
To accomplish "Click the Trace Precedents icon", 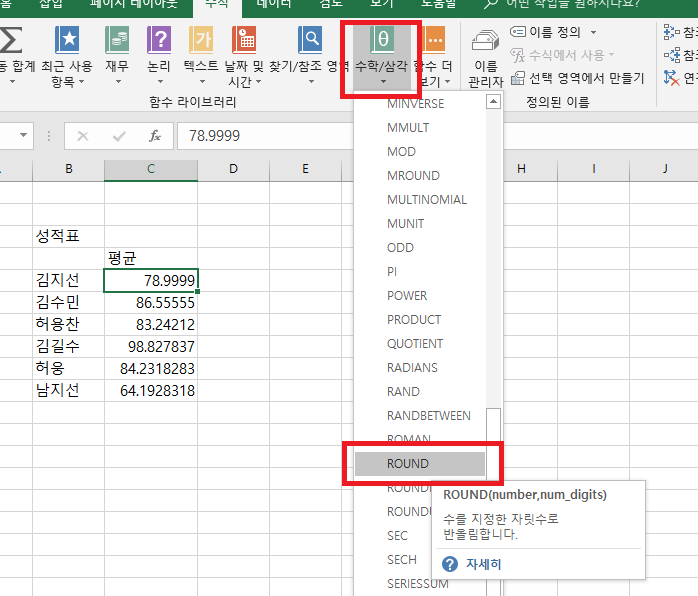I will coord(671,32).
